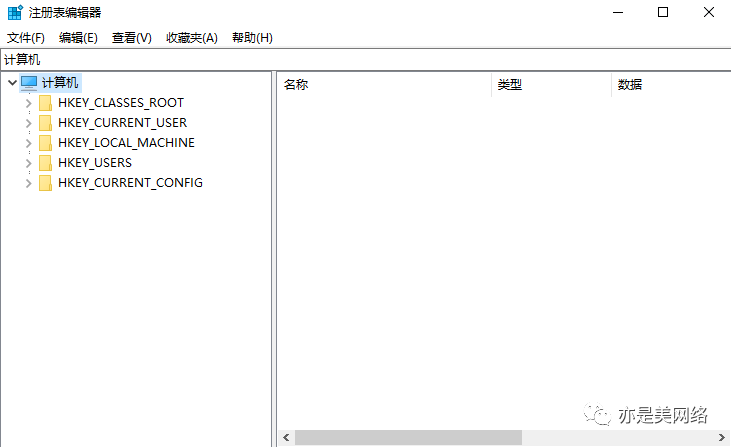Screen dimensions: 731x447
Task: Click the 类型 column header
Action: point(551,84)
